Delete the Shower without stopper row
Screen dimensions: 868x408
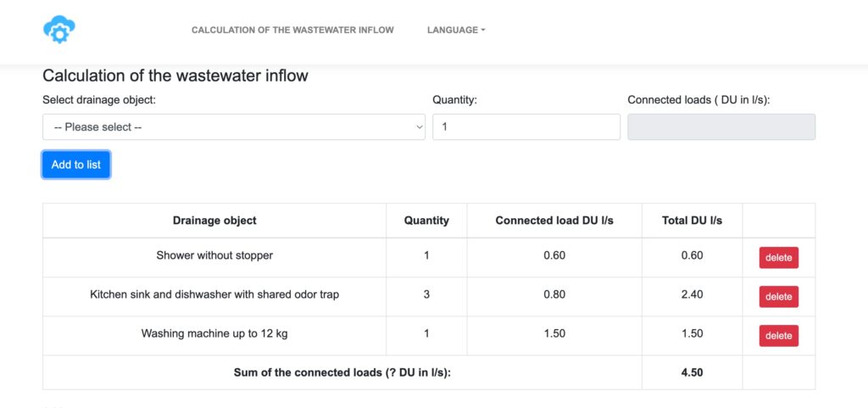[x=778, y=257]
